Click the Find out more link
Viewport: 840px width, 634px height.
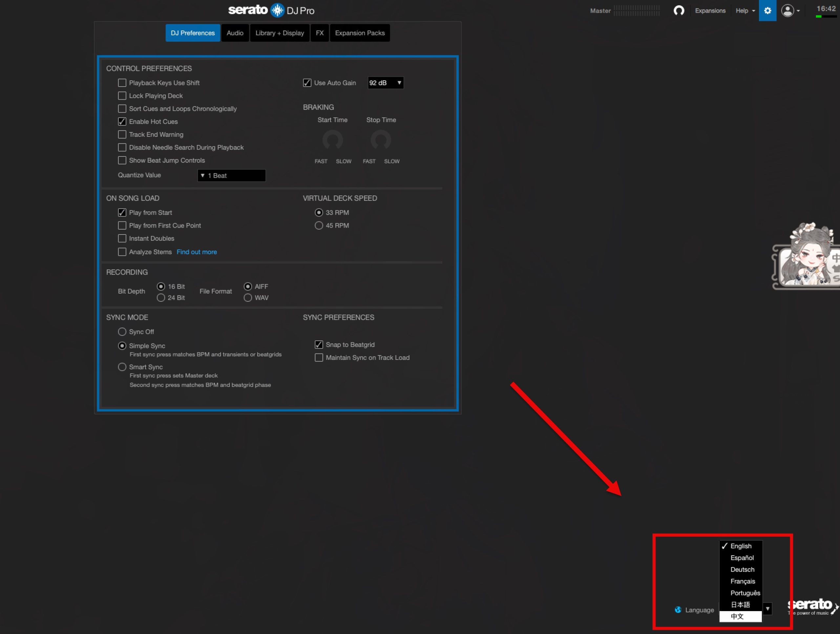click(x=196, y=252)
